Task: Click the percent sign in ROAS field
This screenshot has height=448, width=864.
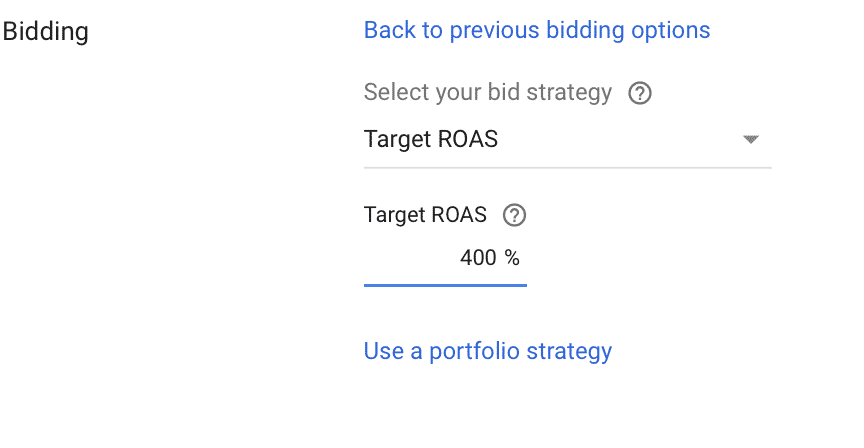Action: tap(512, 258)
